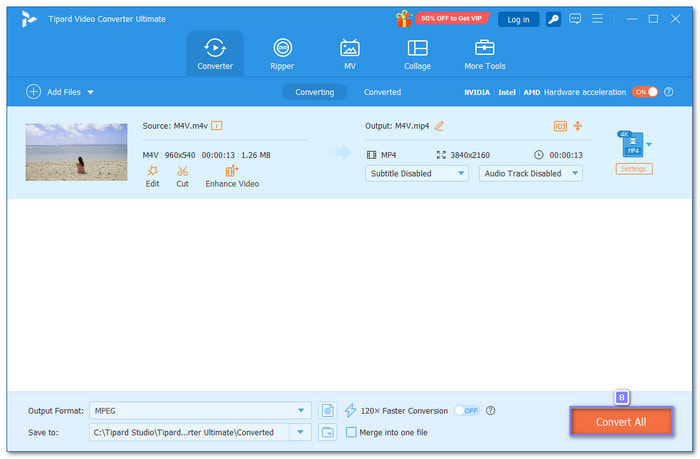Open the register key icon
Screen dimensions: 700x459
point(553,19)
